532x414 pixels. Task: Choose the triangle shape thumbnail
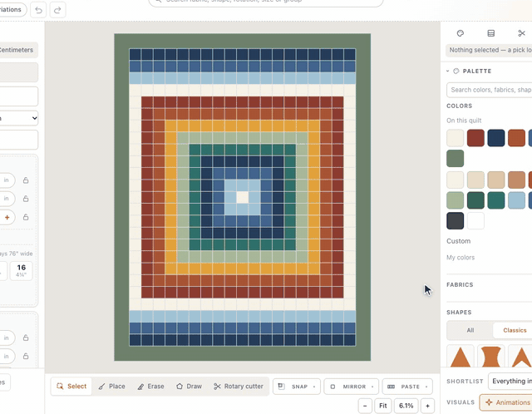click(461, 357)
